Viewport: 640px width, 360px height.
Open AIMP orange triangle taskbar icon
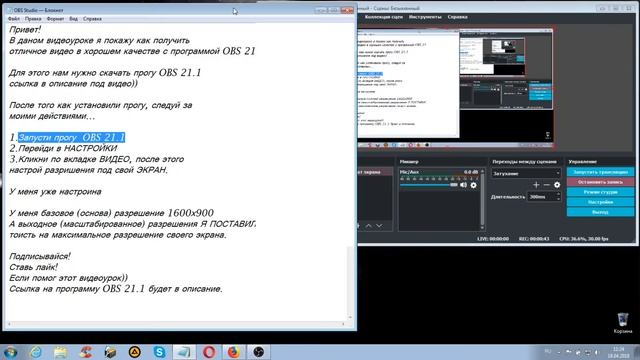(x=135, y=352)
